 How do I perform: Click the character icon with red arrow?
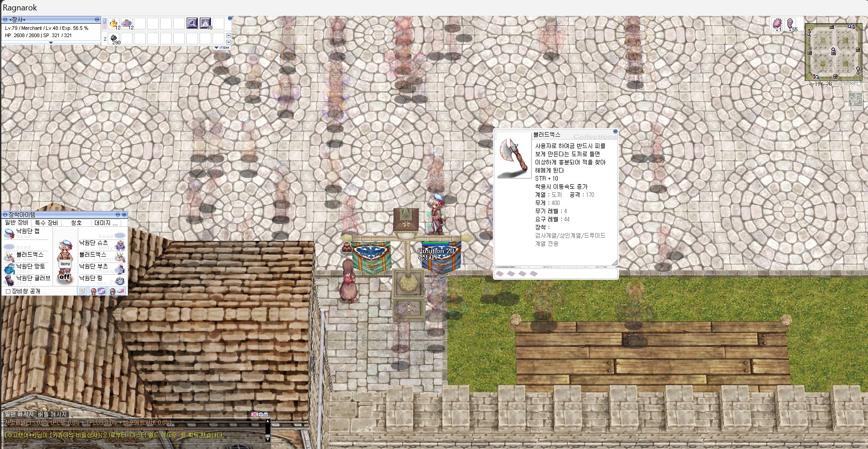click(x=117, y=291)
